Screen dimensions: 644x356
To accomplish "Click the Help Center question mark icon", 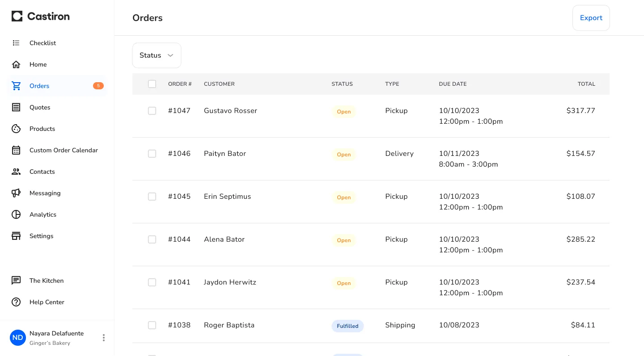I will pyautogui.click(x=16, y=302).
